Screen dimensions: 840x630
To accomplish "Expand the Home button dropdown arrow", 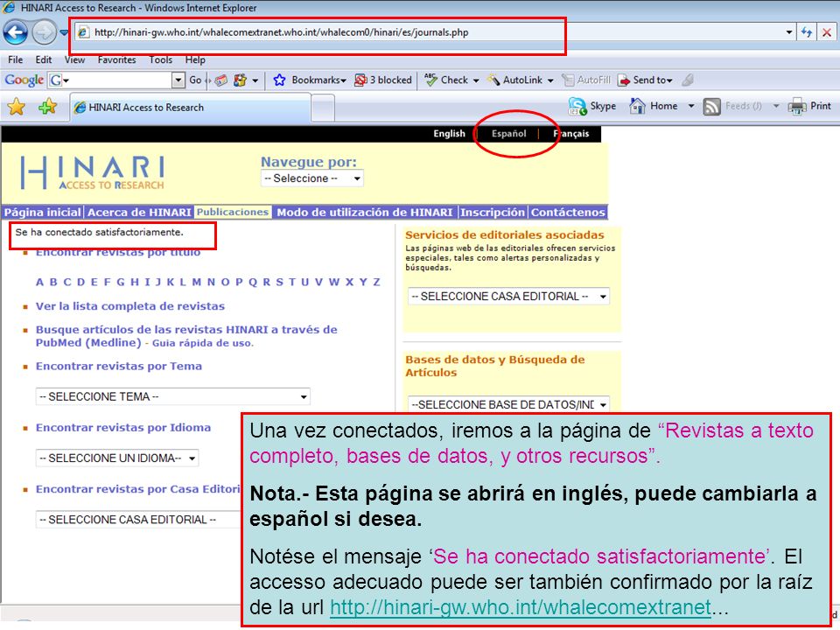I will [x=691, y=106].
